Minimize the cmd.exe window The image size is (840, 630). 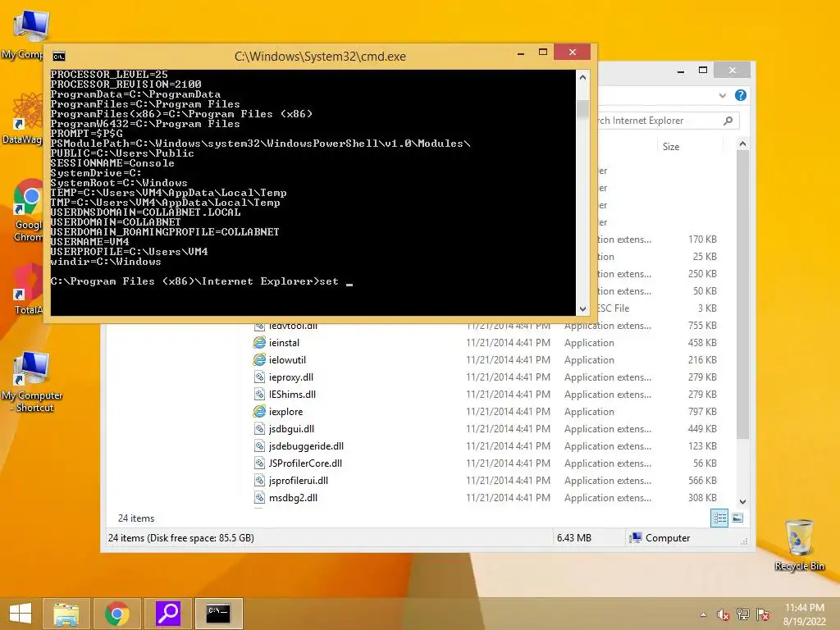[521, 53]
